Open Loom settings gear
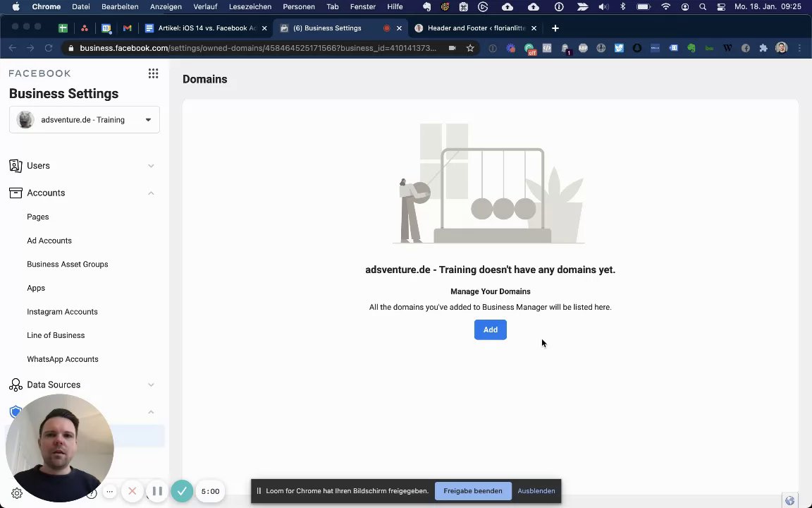Image resolution: width=812 pixels, height=508 pixels. tap(17, 493)
